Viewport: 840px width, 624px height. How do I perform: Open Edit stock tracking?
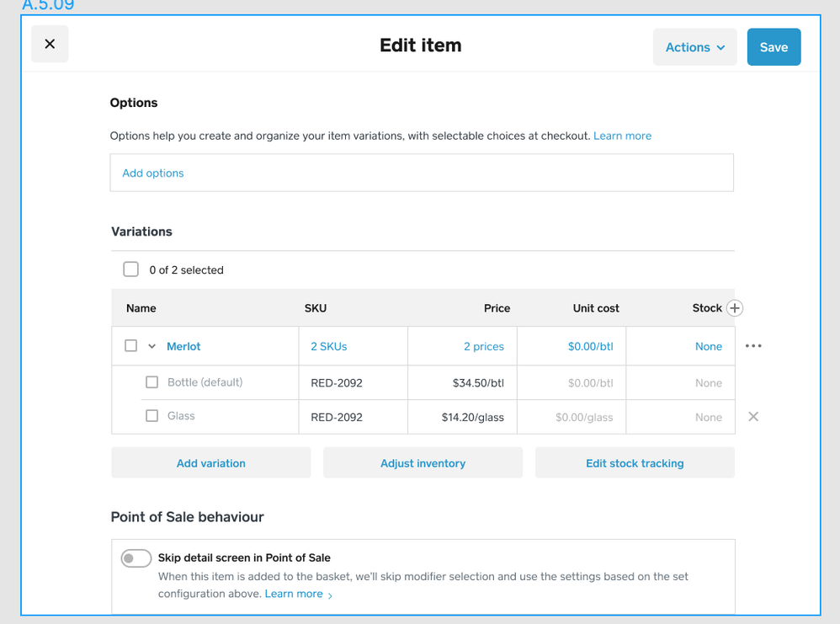click(635, 463)
